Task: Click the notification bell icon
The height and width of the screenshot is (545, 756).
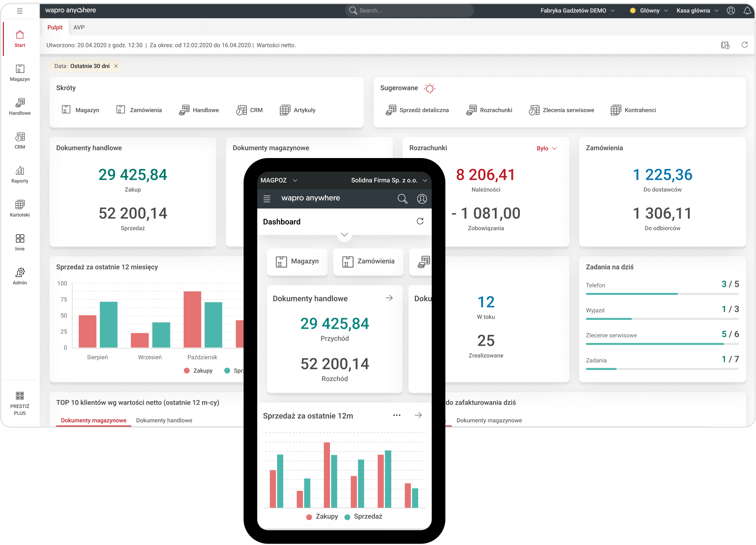Action: pyautogui.click(x=747, y=11)
